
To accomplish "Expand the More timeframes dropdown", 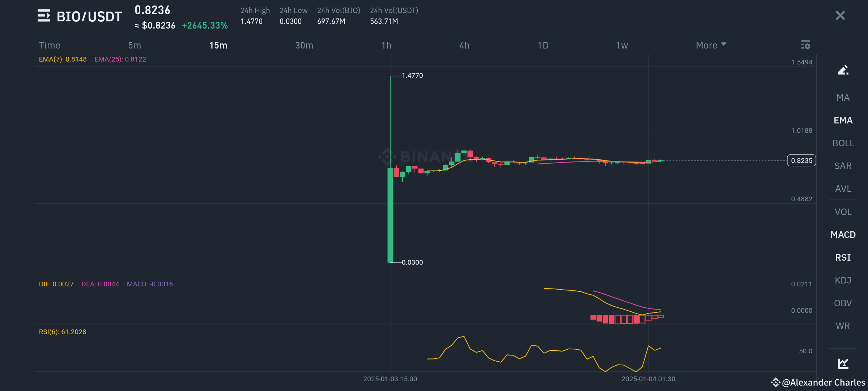I will [x=711, y=45].
